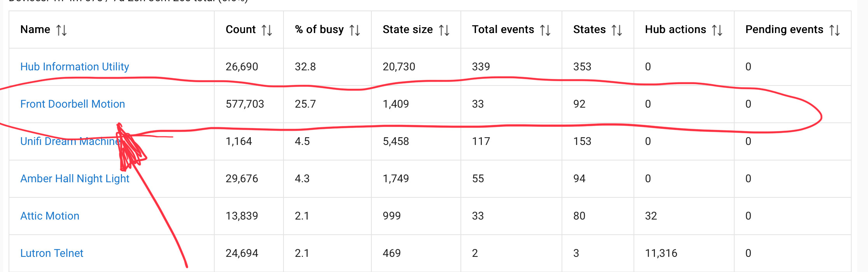Viewport: 868px width, 272px height.
Task: Click the States column sort icon
Action: [617, 30]
